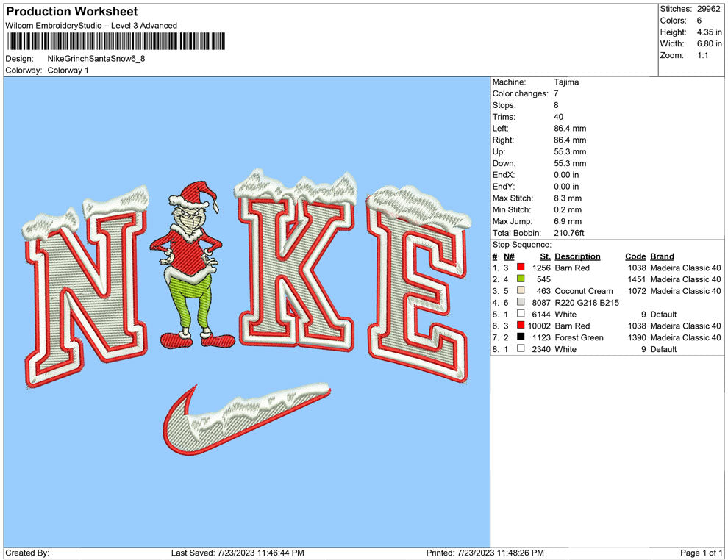Image resolution: width=728 pixels, height=560 pixels.
Task: Click 'Coconut Cream' description text
Action: click(584, 291)
